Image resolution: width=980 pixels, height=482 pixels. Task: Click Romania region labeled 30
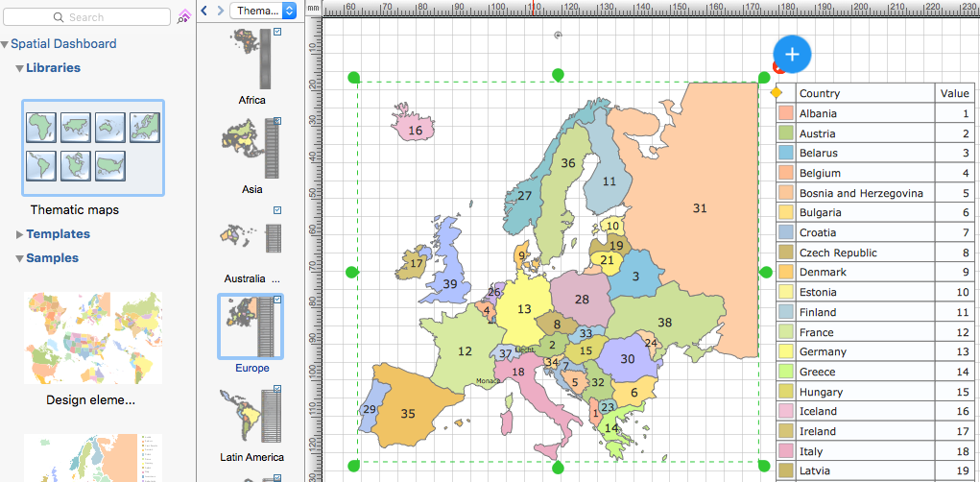coord(628,359)
